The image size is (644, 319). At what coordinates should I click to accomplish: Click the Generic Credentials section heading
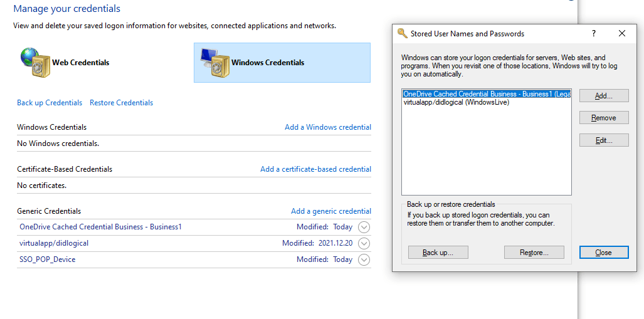(x=49, y=211)
